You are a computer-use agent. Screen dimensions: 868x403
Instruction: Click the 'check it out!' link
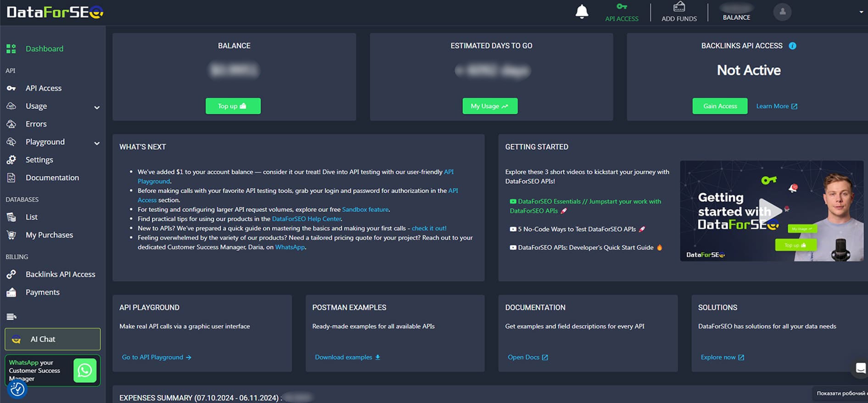tap(429, 228)
